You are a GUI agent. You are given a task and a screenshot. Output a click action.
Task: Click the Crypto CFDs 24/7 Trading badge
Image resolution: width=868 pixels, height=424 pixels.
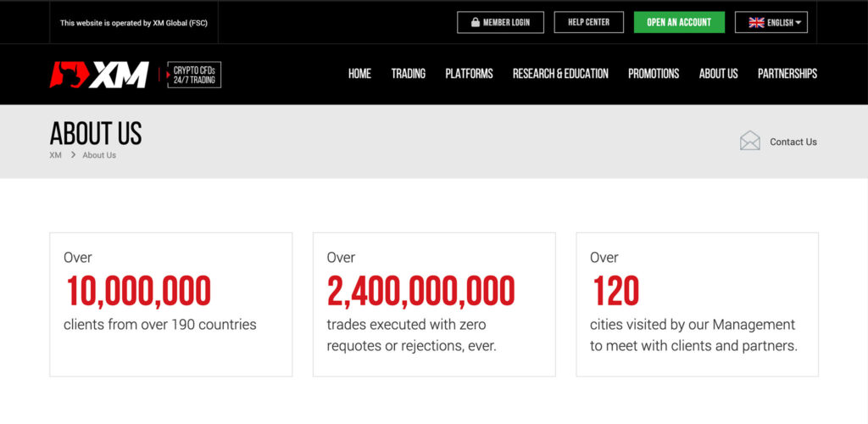click(194, 75)
